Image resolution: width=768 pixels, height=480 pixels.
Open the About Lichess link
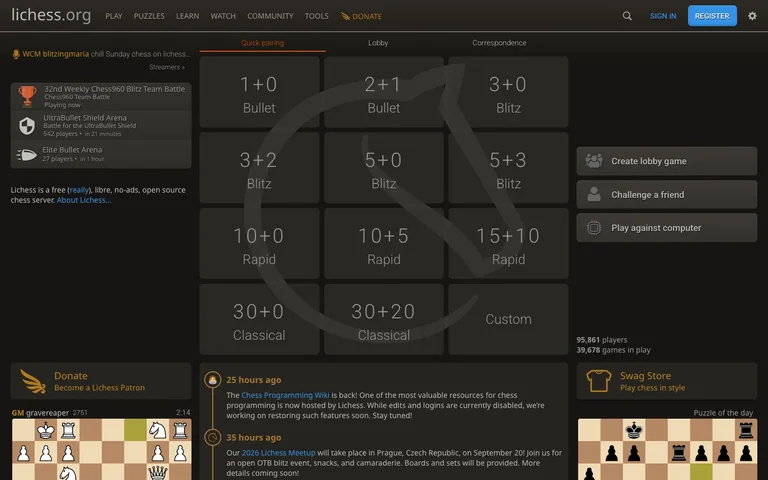click(x=84, y=200)
